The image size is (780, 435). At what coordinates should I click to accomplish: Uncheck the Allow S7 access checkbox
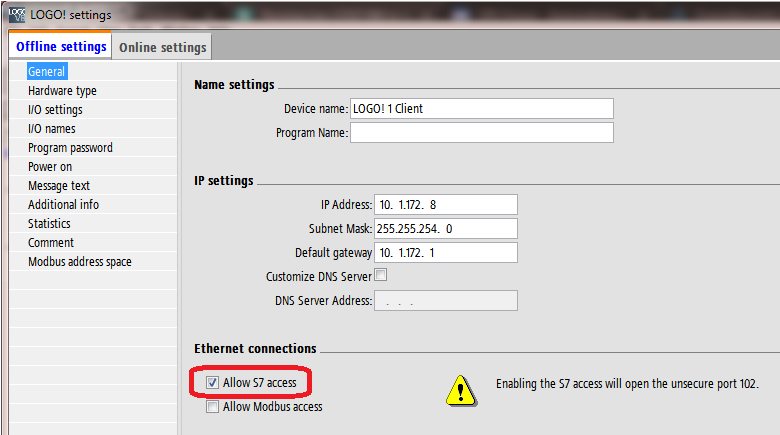212,382
